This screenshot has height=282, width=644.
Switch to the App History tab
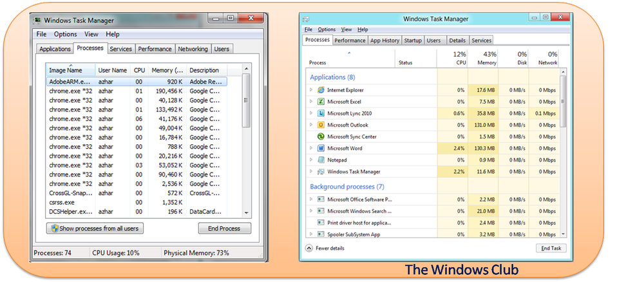click(x=384, y=40)
